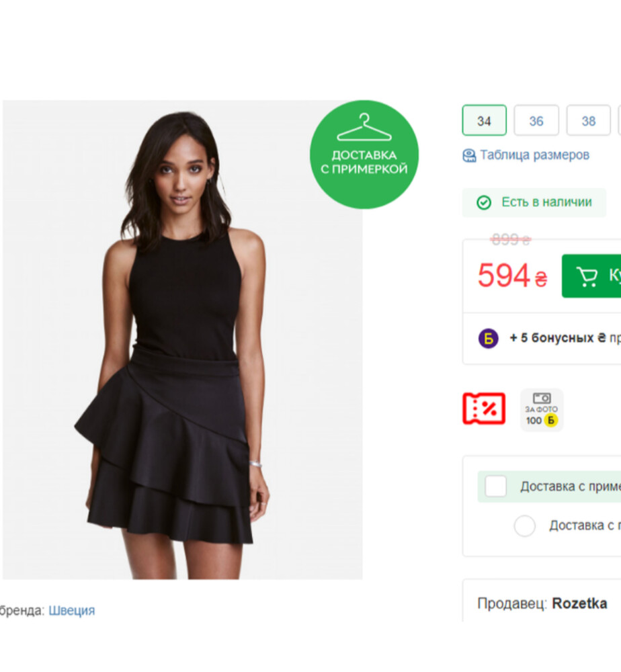Click the green 'Доставка с примеркой' round badge text

(x=364, y=163)
